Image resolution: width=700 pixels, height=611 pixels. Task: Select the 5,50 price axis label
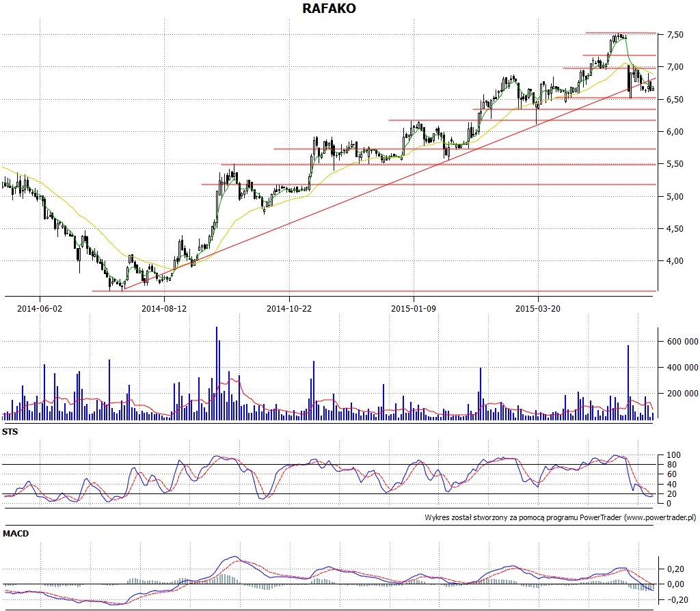675,164
